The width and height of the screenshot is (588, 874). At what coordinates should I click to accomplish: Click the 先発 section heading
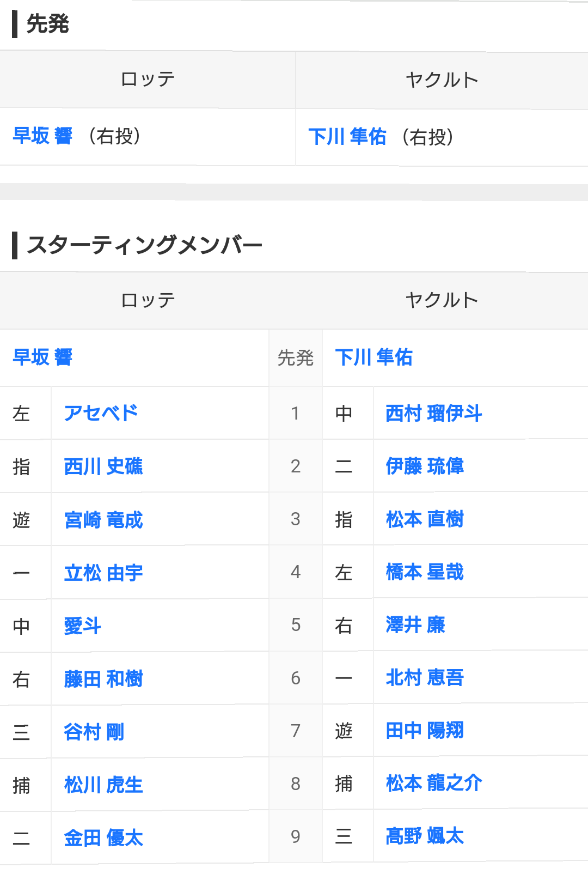(48, 24)
